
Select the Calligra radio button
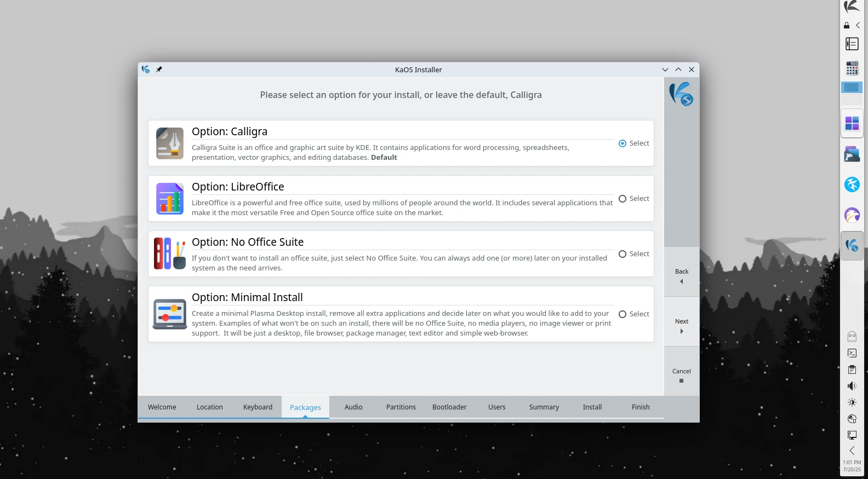tap(623, 143)
